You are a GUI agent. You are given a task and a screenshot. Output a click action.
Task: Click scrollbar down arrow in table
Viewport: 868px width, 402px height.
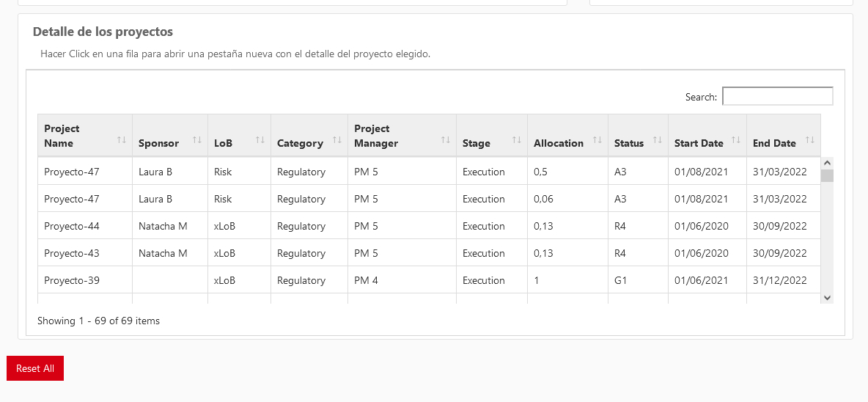[828, 297]
